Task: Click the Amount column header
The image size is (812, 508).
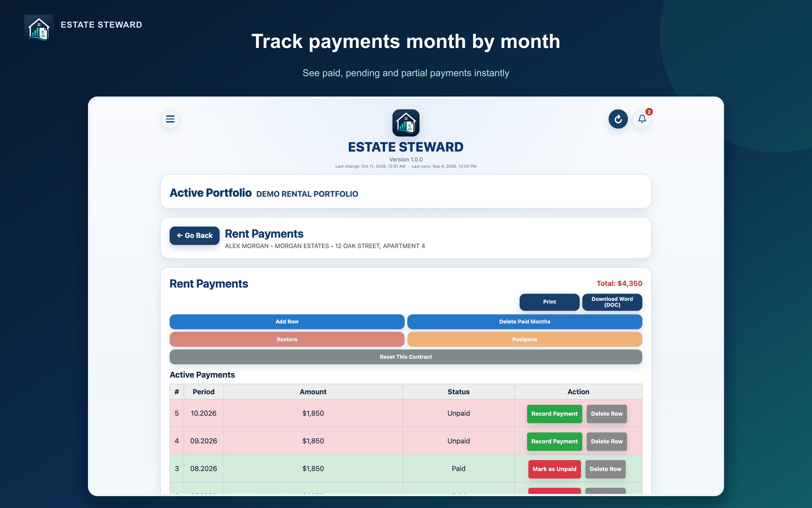Action: pos(313,392)
